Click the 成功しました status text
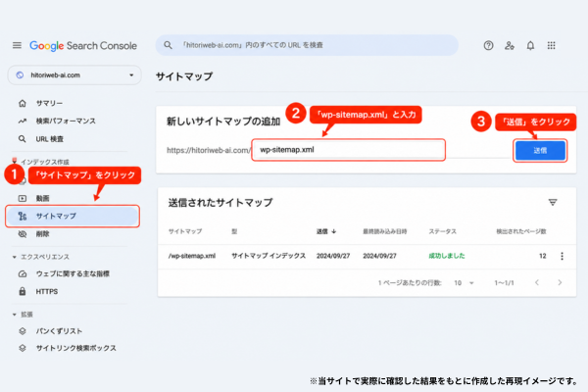This screenshot has height=392, width=588. 447,256
